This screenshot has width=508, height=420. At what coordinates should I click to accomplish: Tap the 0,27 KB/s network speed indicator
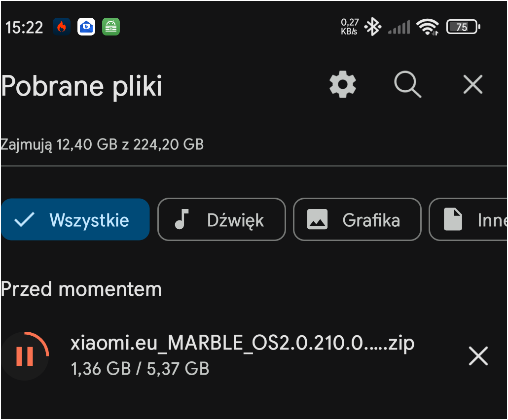point(349,27)
